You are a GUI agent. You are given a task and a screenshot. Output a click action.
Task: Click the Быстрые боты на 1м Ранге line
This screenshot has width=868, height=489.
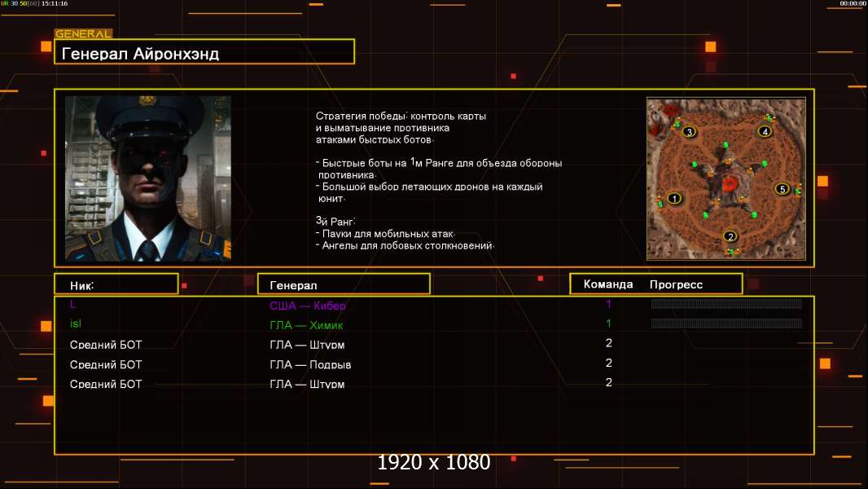[439, 163]
